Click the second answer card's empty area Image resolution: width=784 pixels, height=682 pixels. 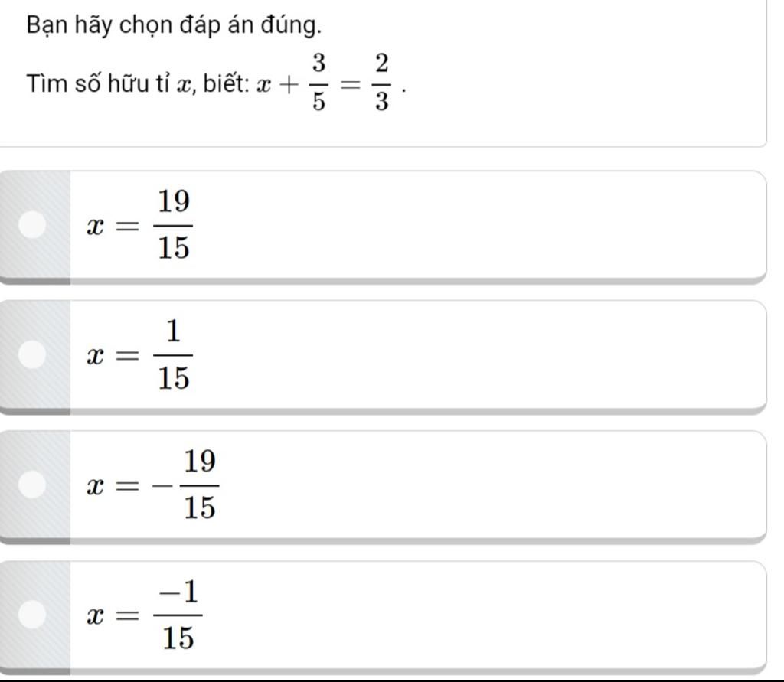click(475, 354)
